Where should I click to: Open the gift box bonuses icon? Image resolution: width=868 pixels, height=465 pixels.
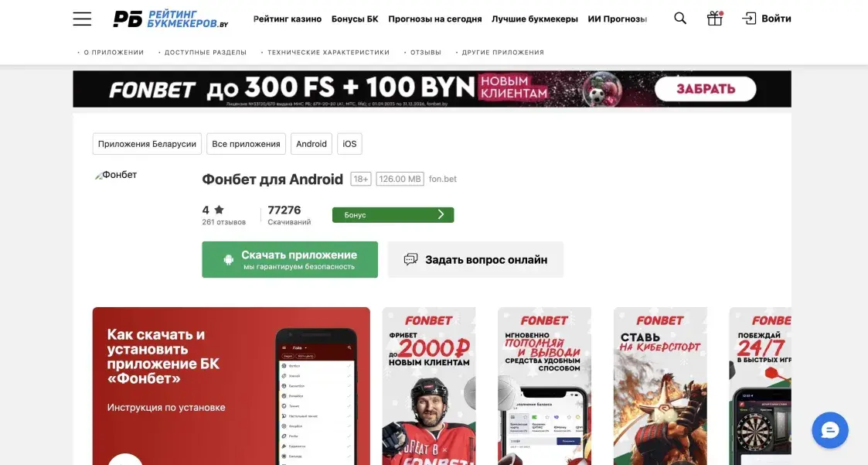point(715,19)
